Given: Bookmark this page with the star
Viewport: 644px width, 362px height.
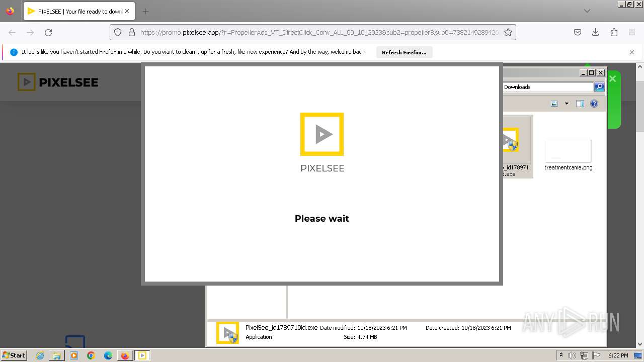Looking at the screenshot, I should 508,32.
